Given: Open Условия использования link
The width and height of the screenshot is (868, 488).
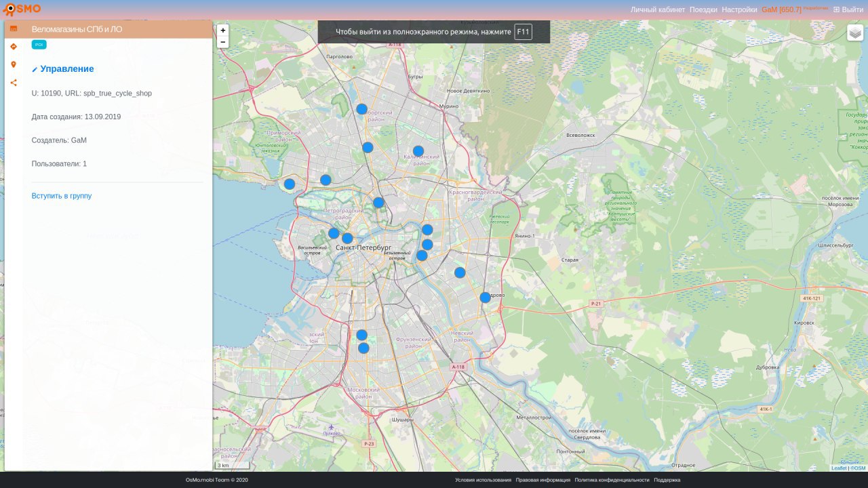Looking at the screenshot, I should (483, 480).
